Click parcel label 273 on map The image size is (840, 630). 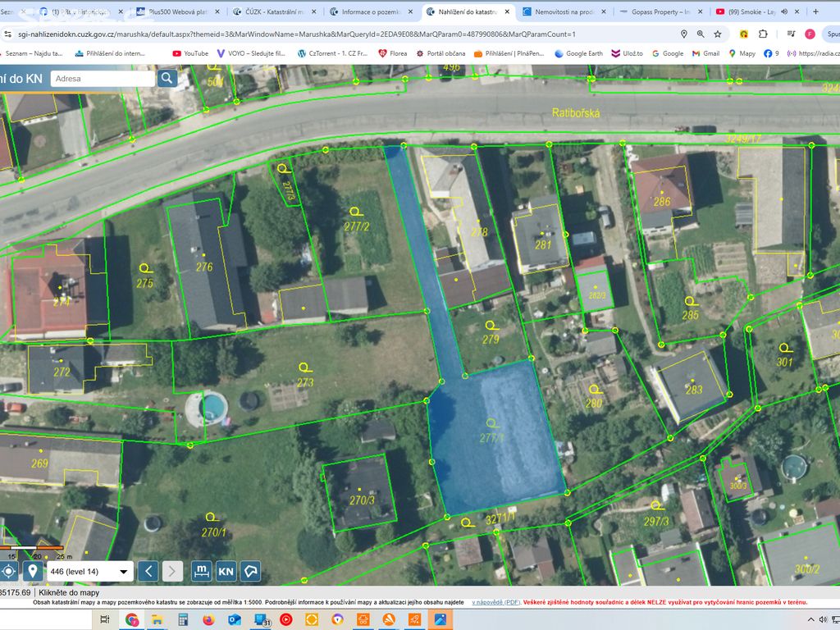click(x=305, y=382)
